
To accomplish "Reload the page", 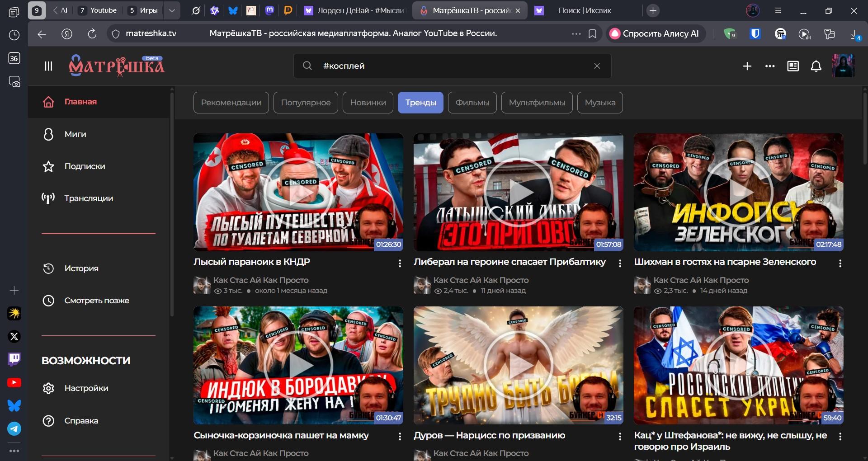I will pos(92,34).
